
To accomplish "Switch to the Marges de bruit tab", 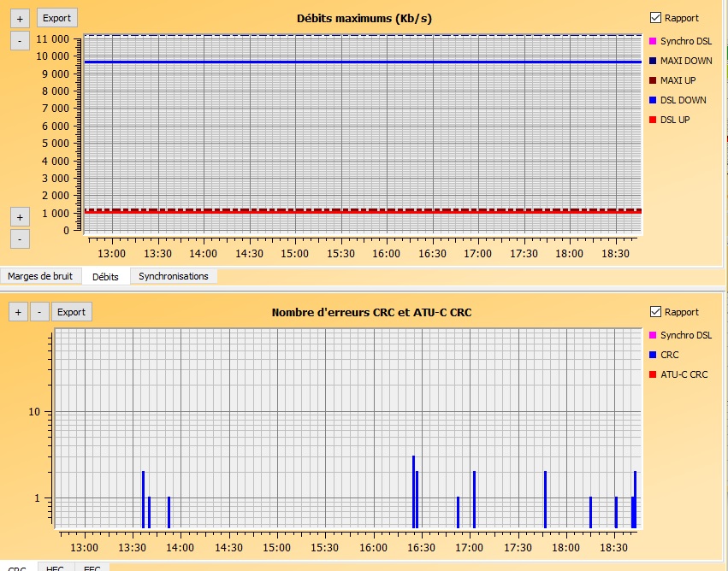I will (x=41, y=276).
